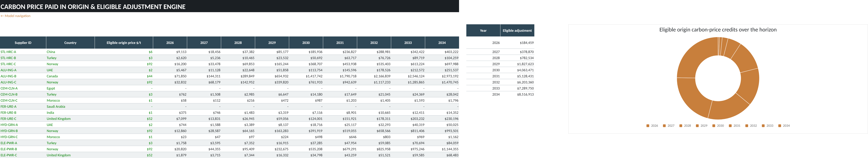Select the chart title about carbon-price credits

click(718, 30)
